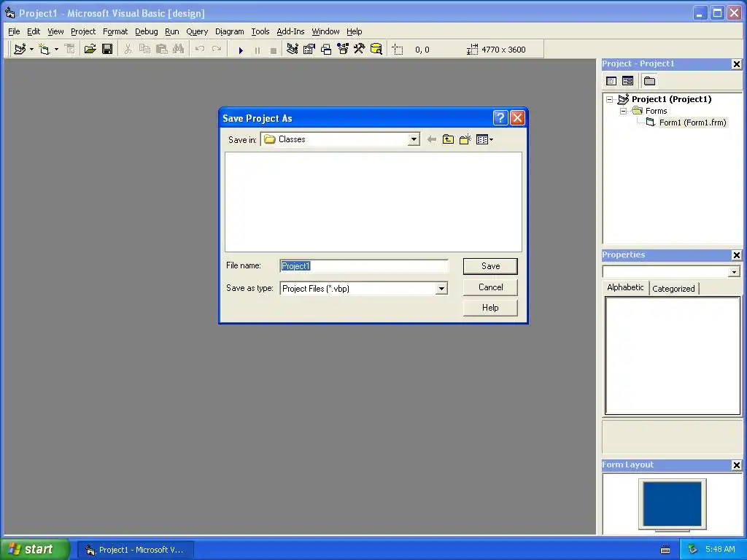Open the Query menu
Image resolution: width=747 pixels, height=560 pixels.
click(x=197, y=31)
